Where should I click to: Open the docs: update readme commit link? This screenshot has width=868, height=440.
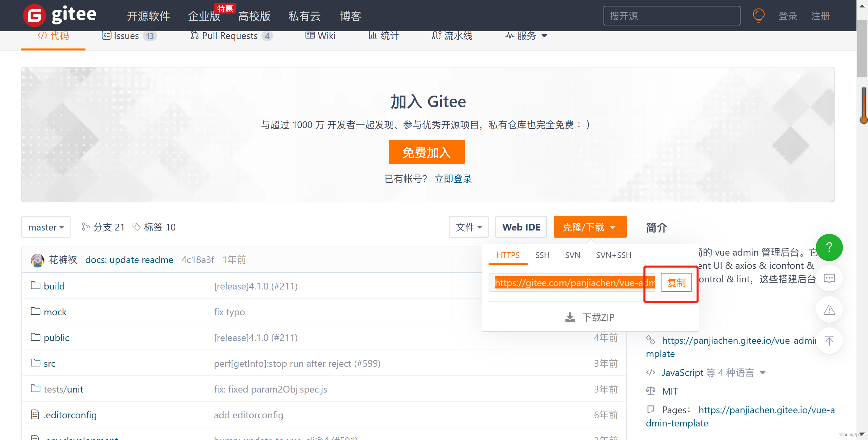coord(129,260)
